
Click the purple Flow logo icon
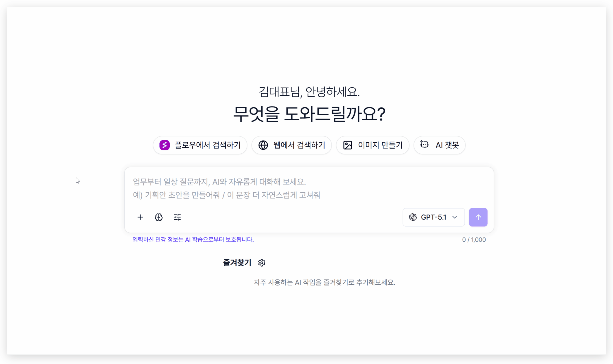pos(164,145)
